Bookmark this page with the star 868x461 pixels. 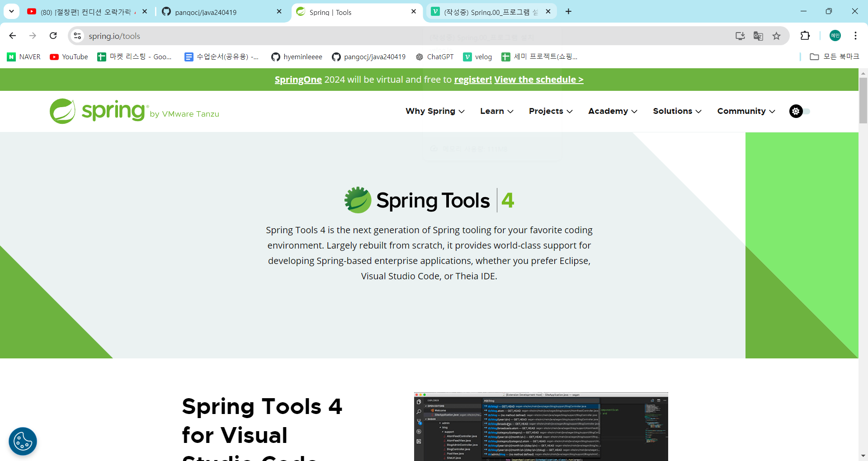(x=776, y=36)
